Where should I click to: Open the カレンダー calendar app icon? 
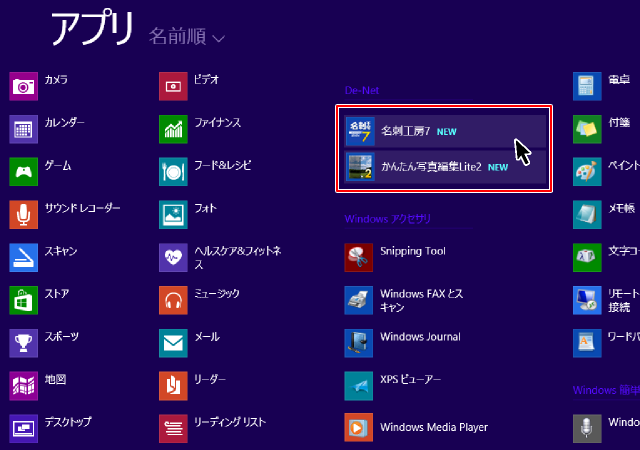24,129
